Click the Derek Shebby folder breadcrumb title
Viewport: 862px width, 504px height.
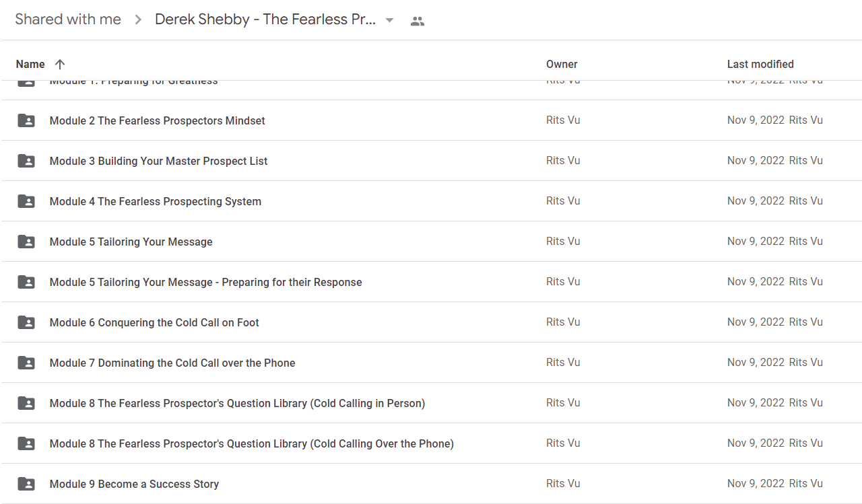click(265, 20)
